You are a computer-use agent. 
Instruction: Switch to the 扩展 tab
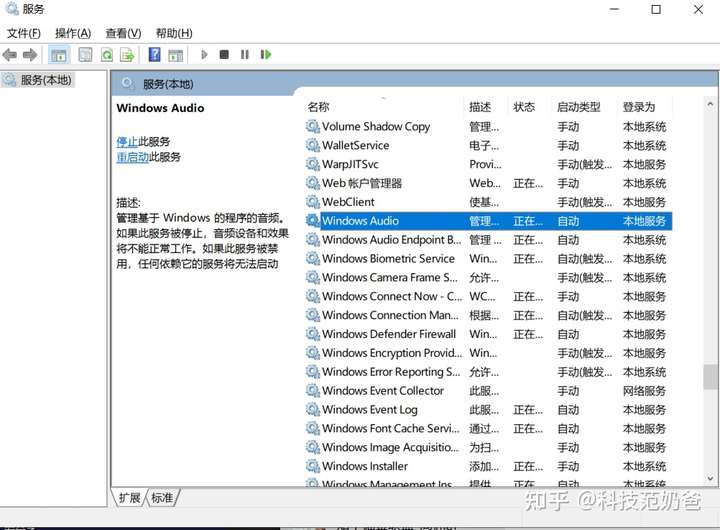coord(129,497)
